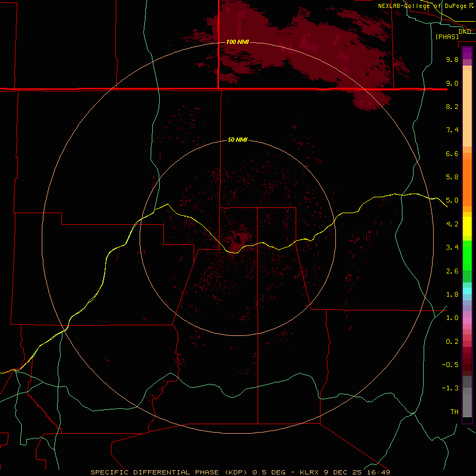
Task: Click the [PHAS] units label
Action: [x=447, y=36]
